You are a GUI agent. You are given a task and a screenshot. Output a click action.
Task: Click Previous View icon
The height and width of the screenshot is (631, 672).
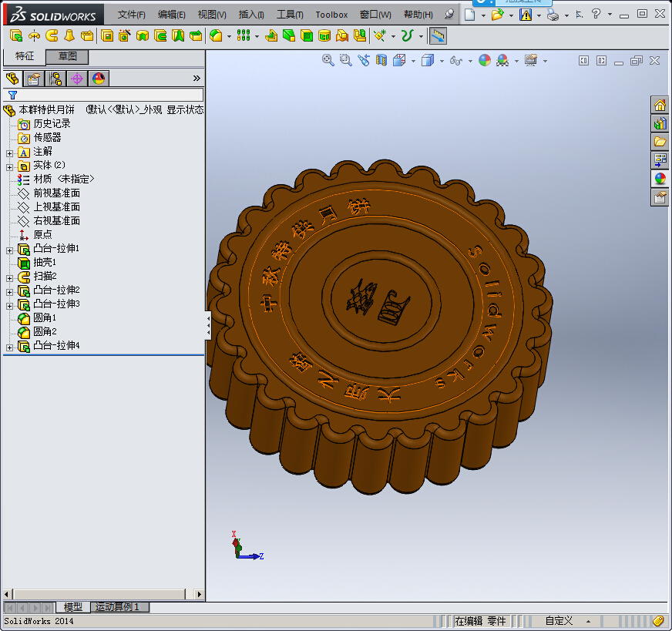coord(364,60)
